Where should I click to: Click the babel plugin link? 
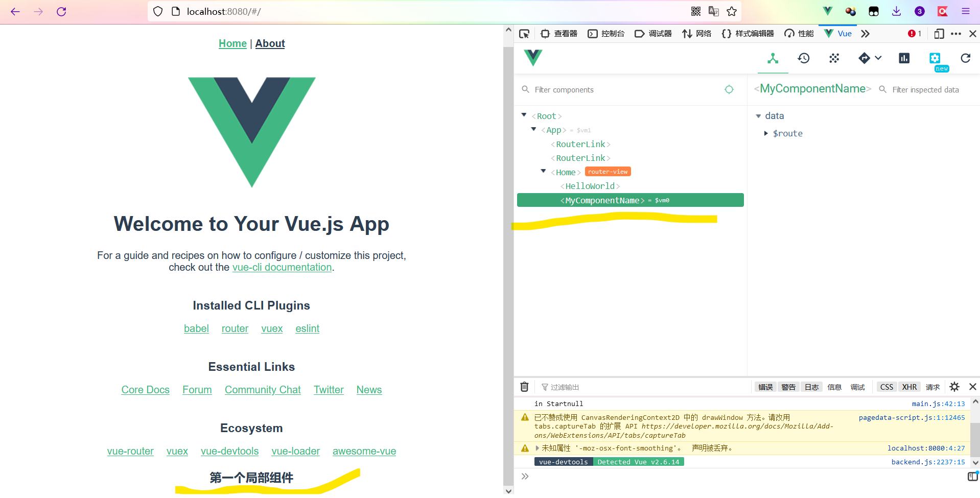(x=196, y=328)
